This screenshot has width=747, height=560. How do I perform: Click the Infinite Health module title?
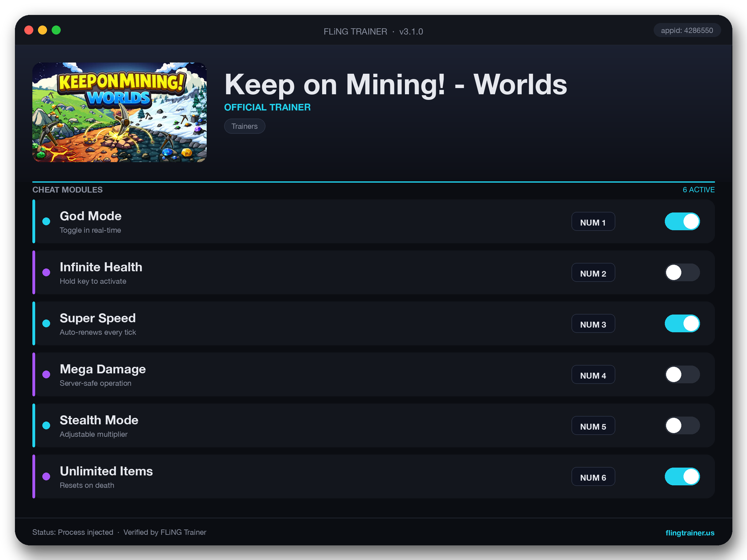(x=101, y=267)
